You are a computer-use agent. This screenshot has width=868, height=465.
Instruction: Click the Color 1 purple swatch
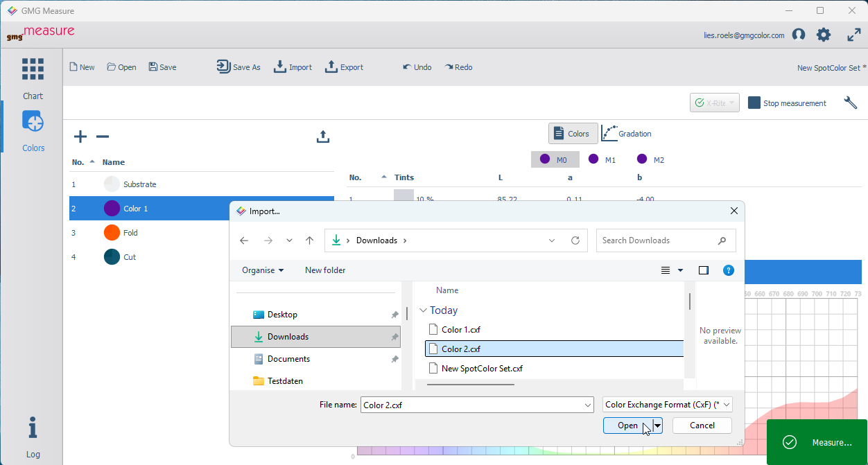point(112,209)
